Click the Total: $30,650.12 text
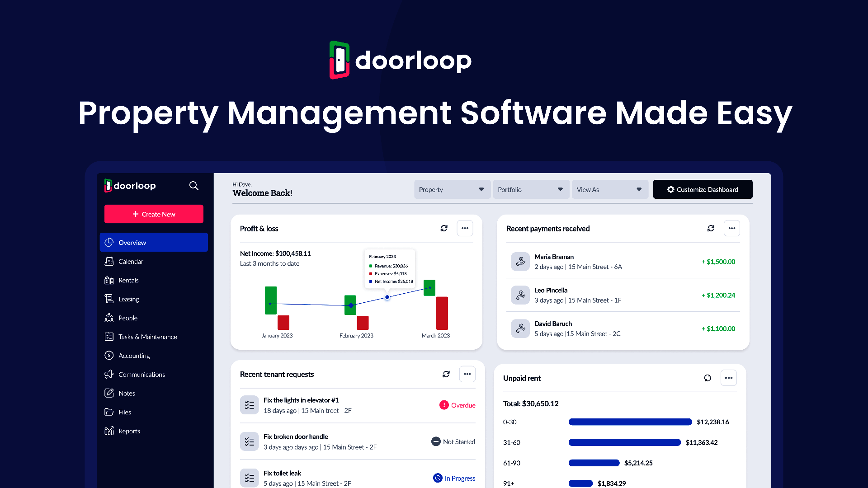 pos(531,404)
